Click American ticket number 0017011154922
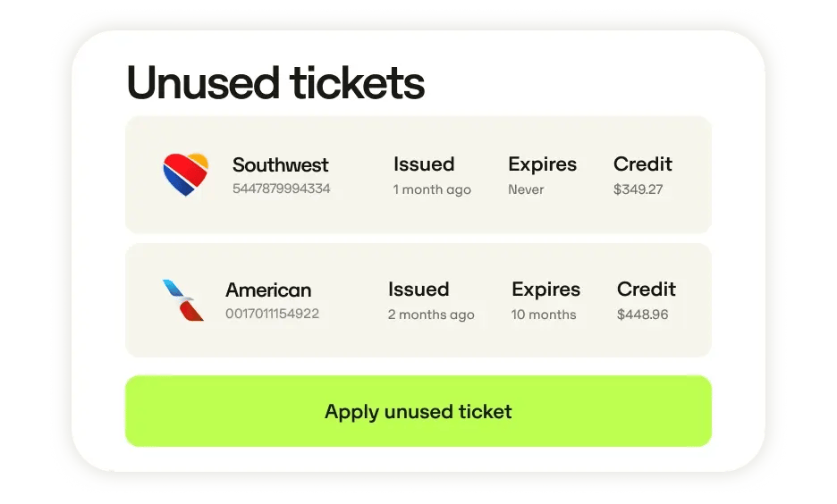837x504 pixels. (x=272, y=314)
